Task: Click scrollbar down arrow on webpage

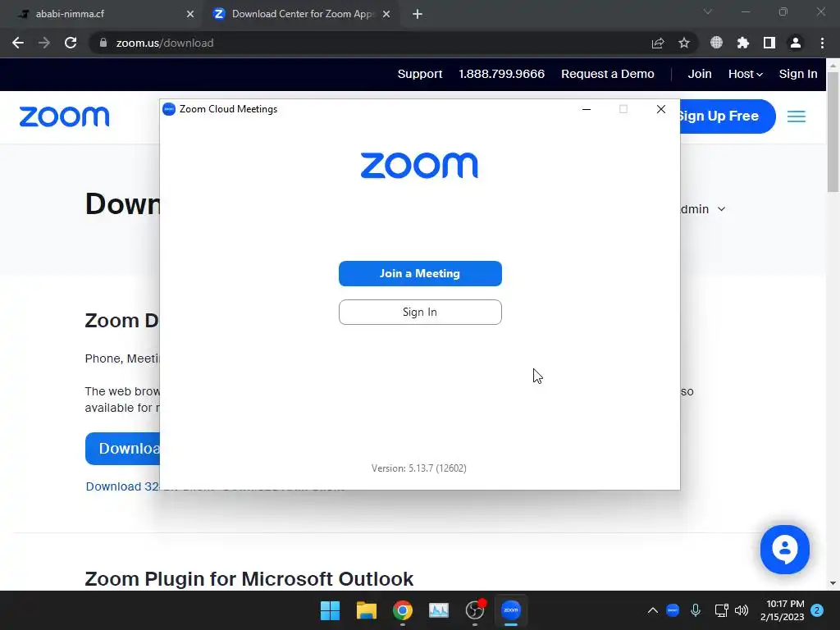Action: click(x=833, y=583)
